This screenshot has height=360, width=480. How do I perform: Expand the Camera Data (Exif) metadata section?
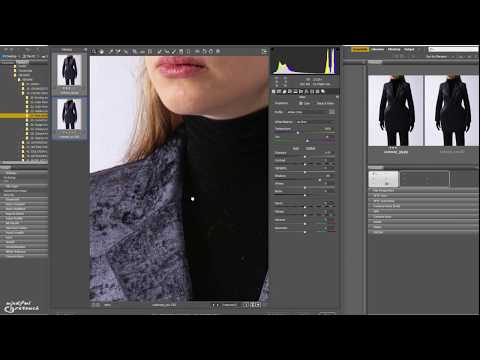click(x=423, y=206)
